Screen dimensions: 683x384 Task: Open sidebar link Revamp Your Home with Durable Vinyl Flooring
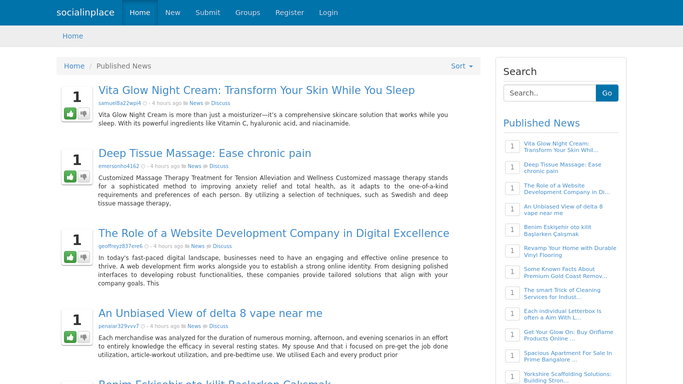(x=570, y=252)
